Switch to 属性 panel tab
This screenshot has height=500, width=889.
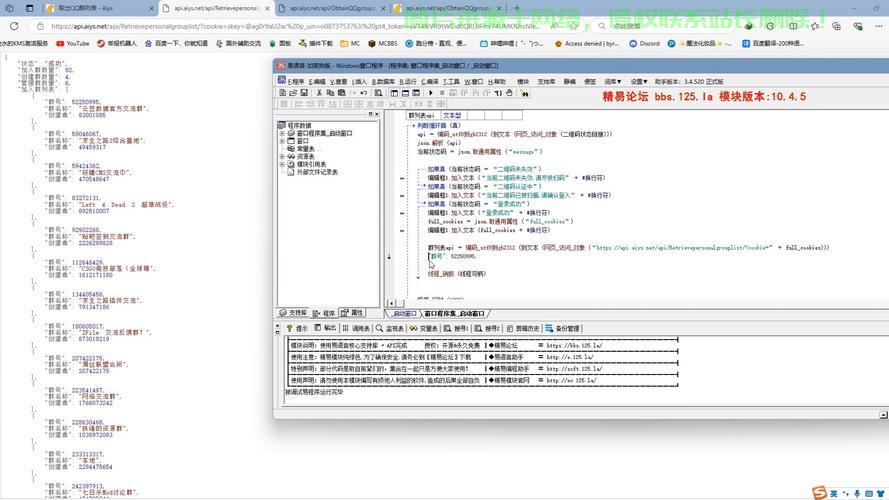353,313
